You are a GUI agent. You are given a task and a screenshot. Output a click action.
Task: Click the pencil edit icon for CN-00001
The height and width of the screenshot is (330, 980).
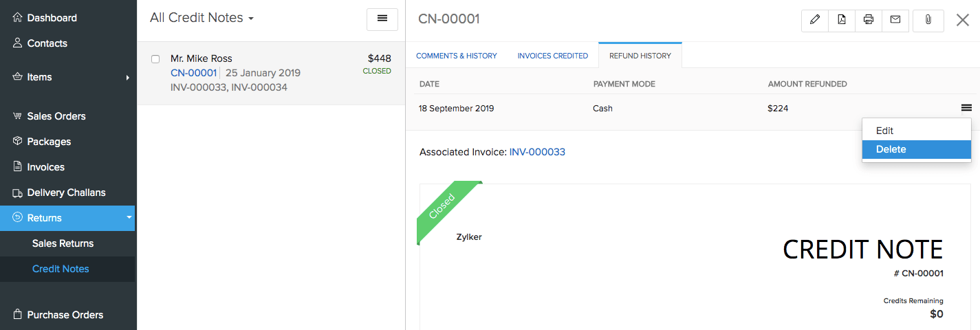click(x=815, y=20)
